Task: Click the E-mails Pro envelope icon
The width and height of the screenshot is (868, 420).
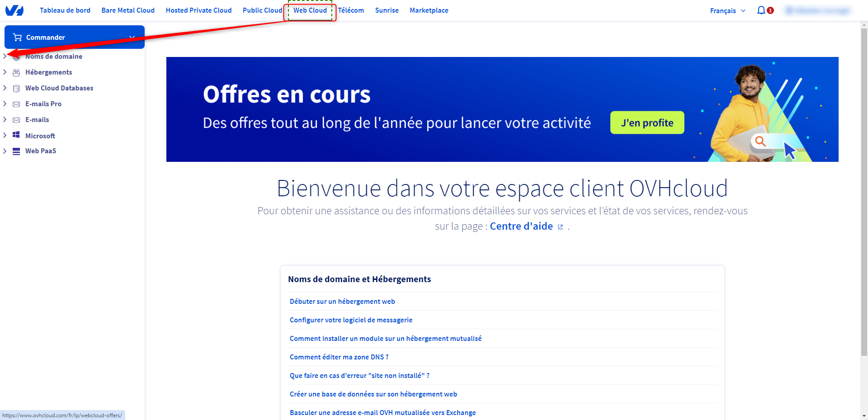Action: click(x=16, y=104)
